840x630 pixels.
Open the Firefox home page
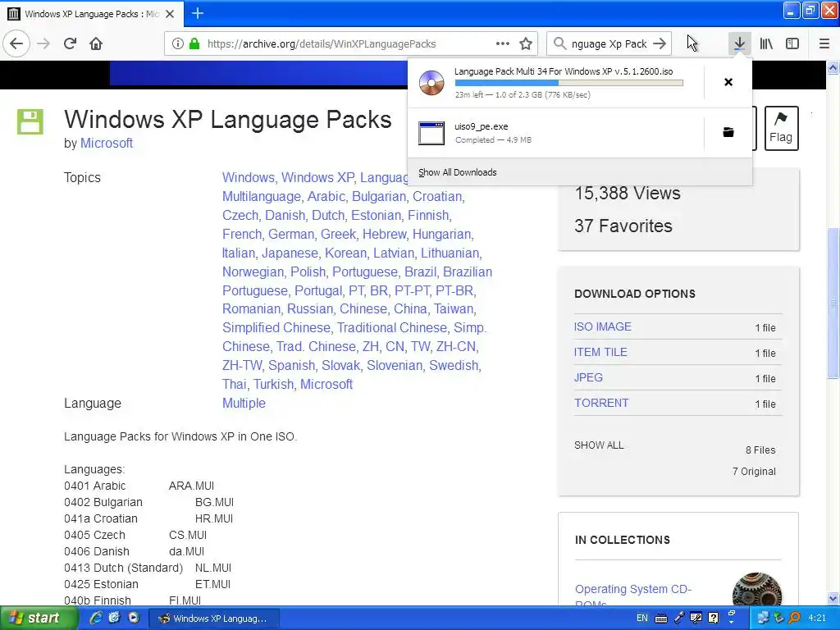click(x=96, y=44)
